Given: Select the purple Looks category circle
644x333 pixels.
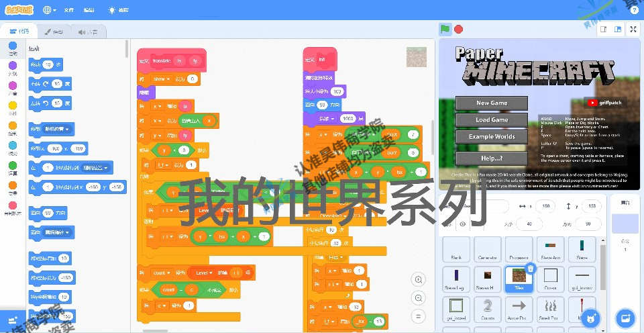Looking at the screenshot, I should 13,65.
